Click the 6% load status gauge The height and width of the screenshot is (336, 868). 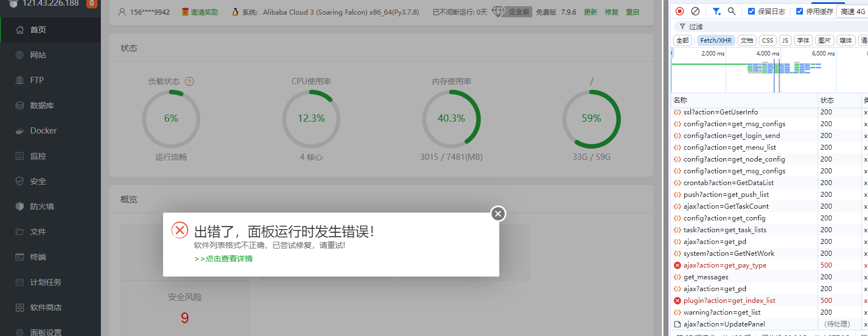point(171,119)
